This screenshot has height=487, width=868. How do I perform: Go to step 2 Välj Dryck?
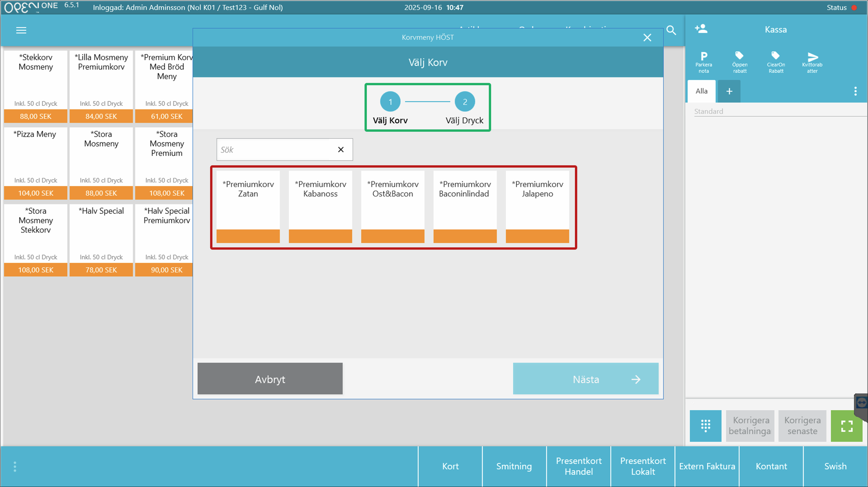pos(465,102)
